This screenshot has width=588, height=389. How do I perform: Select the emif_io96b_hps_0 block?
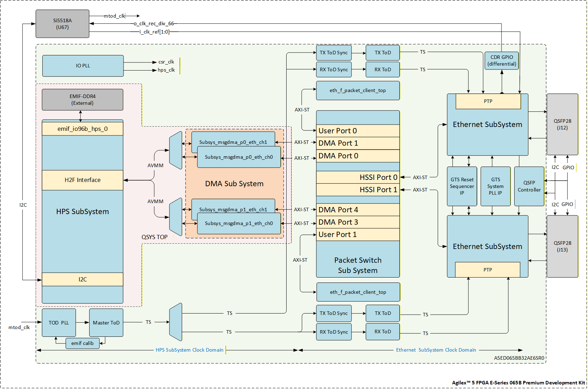tap(83, 129)
